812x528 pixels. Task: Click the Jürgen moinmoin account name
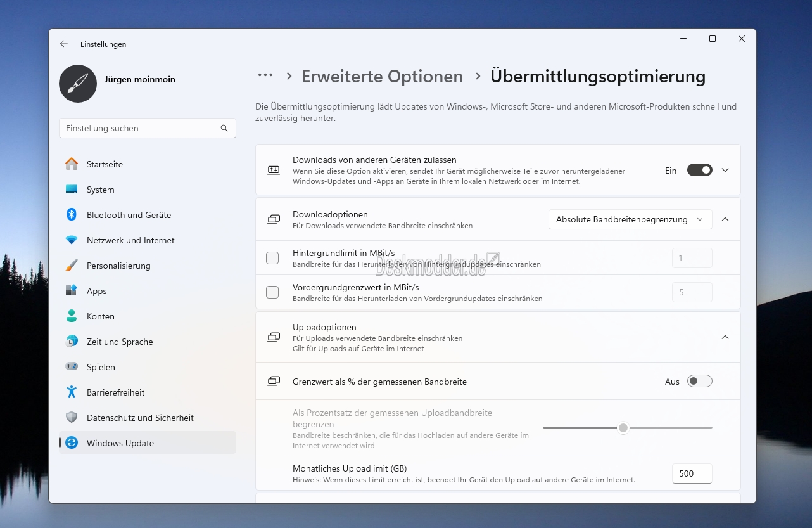140,79
